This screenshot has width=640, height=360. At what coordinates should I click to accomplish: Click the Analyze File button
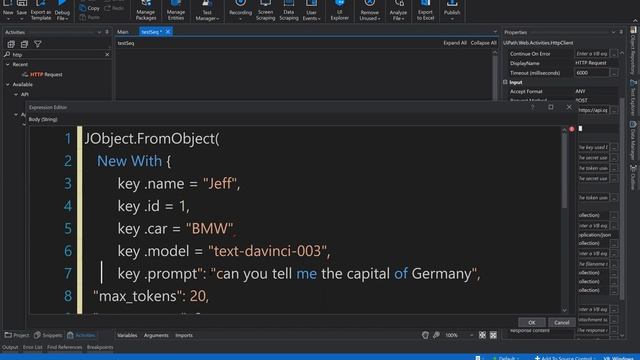pyautogui.click(x=398, y=10)
